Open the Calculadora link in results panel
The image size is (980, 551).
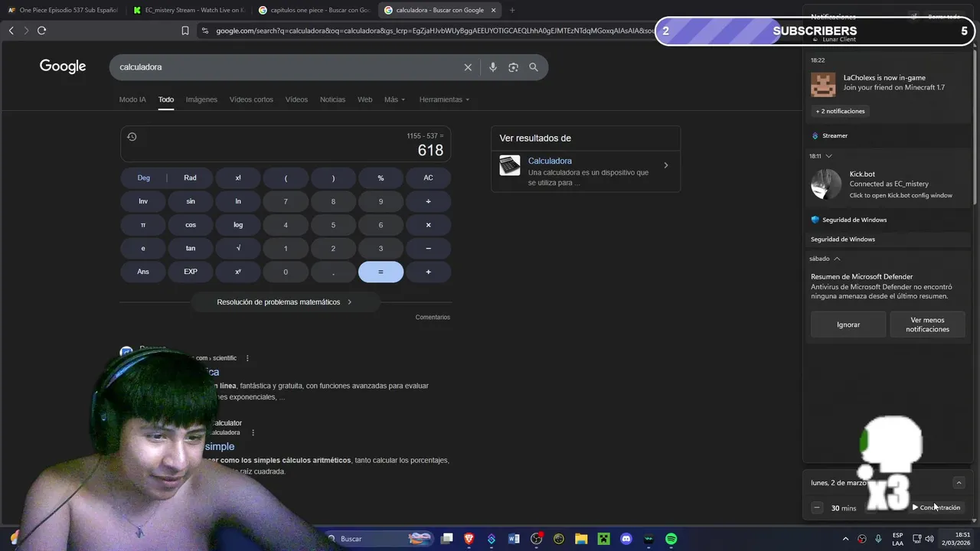click(550, 161)
